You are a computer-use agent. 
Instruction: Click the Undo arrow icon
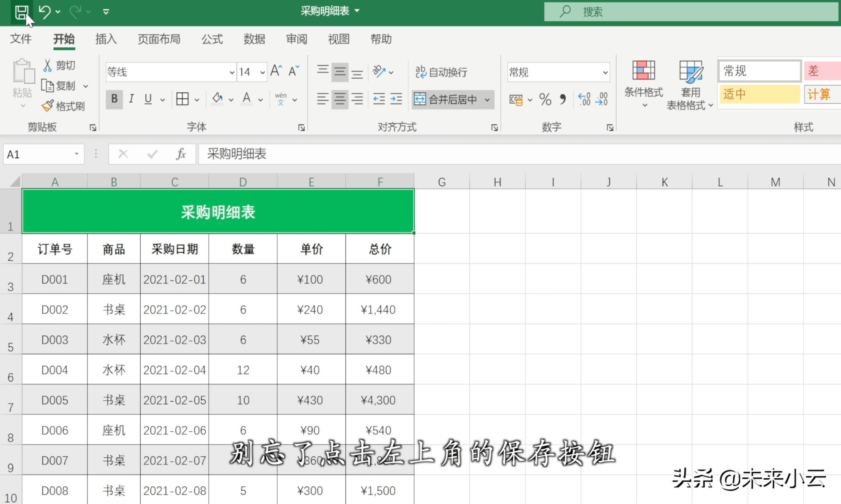(x=45, y=12)
